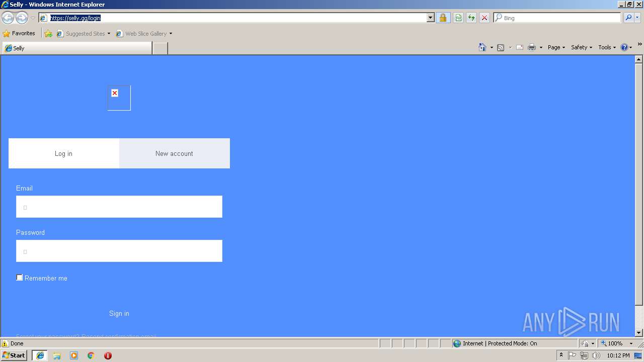
Task: Click the Sign in button
Action: 119,313
